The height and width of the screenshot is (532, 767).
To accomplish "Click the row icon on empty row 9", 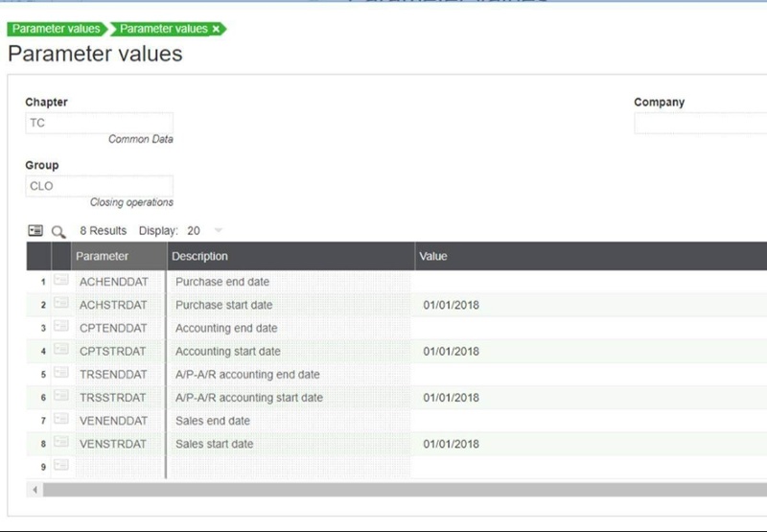I will click(60, 466).
